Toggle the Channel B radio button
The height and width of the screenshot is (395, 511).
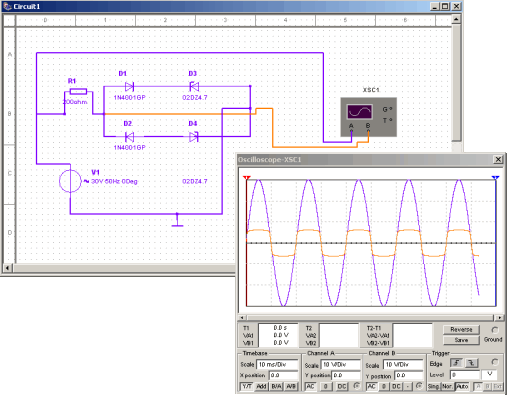tap(419, 386)
